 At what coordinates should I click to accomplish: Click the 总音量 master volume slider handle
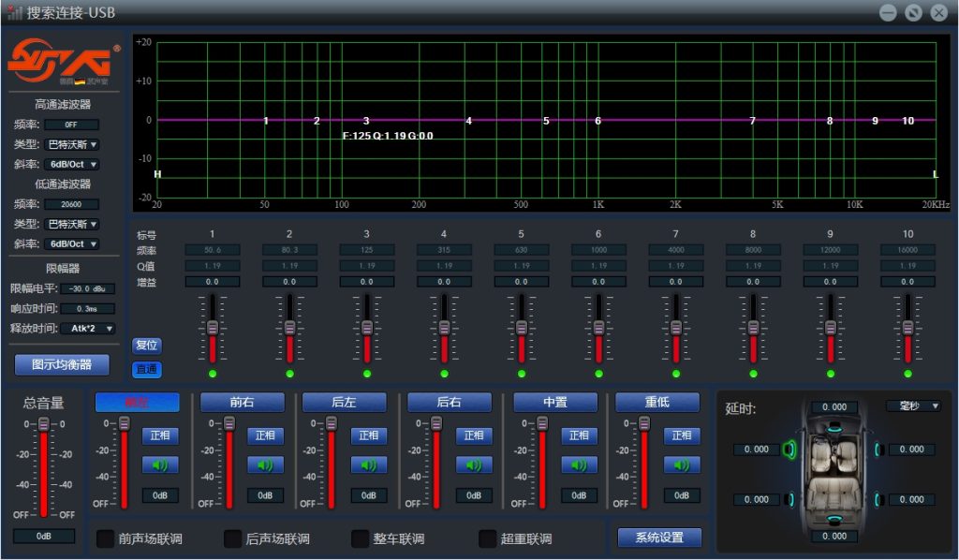point(43,423)
